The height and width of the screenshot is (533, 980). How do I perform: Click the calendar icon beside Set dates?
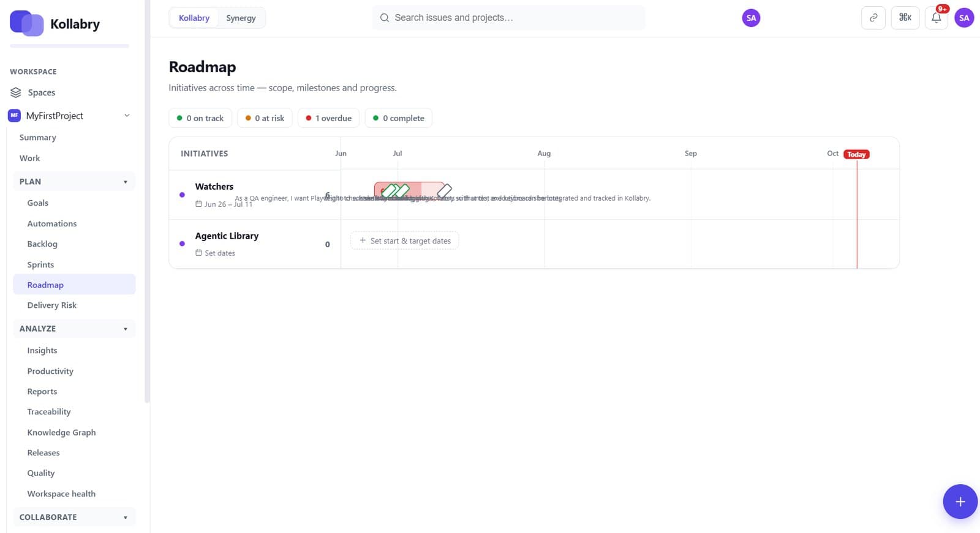click(x=198, y=253)
